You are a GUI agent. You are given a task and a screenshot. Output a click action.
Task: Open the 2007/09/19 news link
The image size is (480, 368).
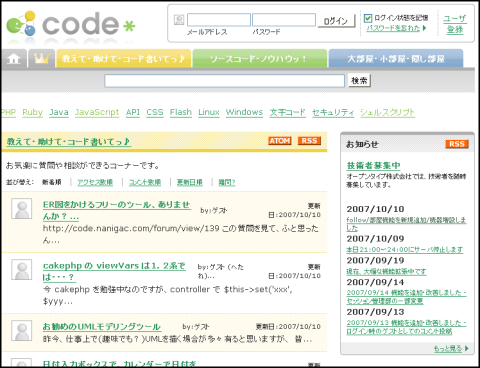[386, 272]
